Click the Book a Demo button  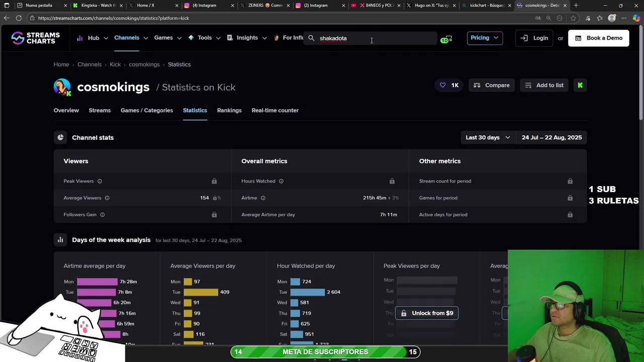pyautogui.click(x=598, y=38)
